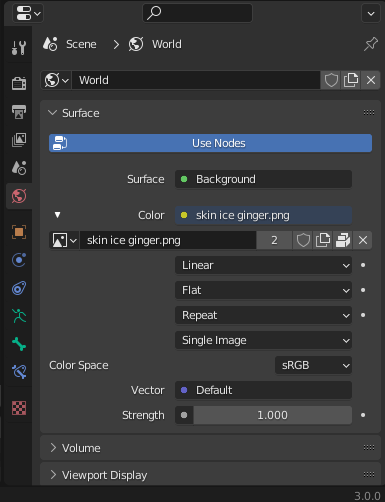Expand the Volume panel
This screenshot has height=502, width=385.
click(53, 448)
